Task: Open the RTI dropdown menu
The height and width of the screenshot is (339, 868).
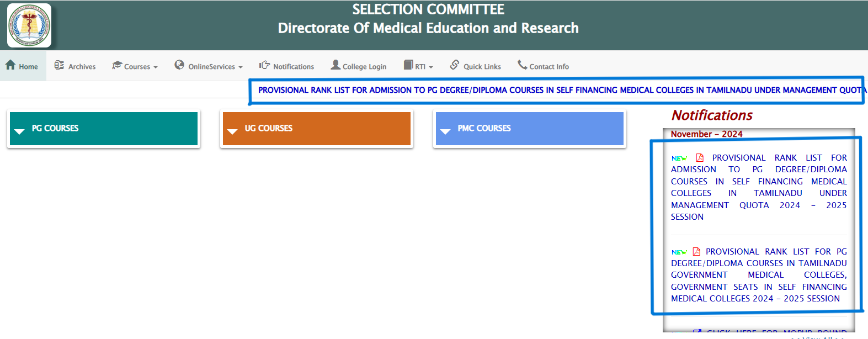Action: (423, 67)
